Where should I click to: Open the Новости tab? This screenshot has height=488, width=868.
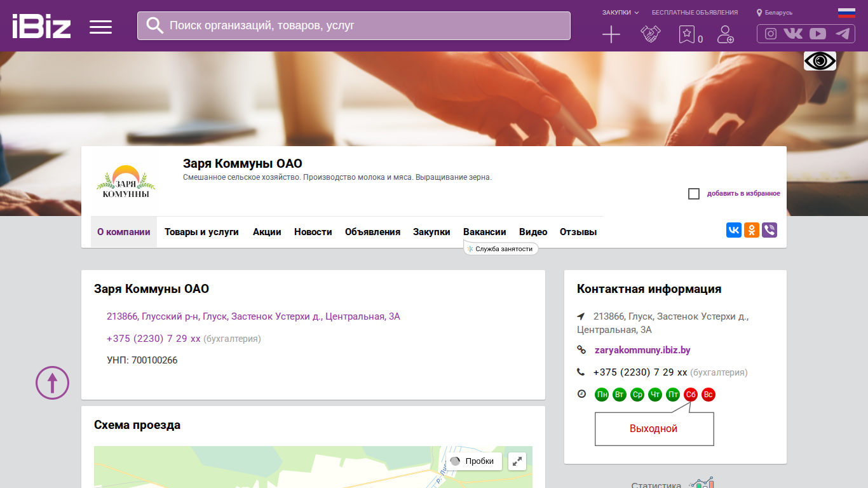click(313, 232)
